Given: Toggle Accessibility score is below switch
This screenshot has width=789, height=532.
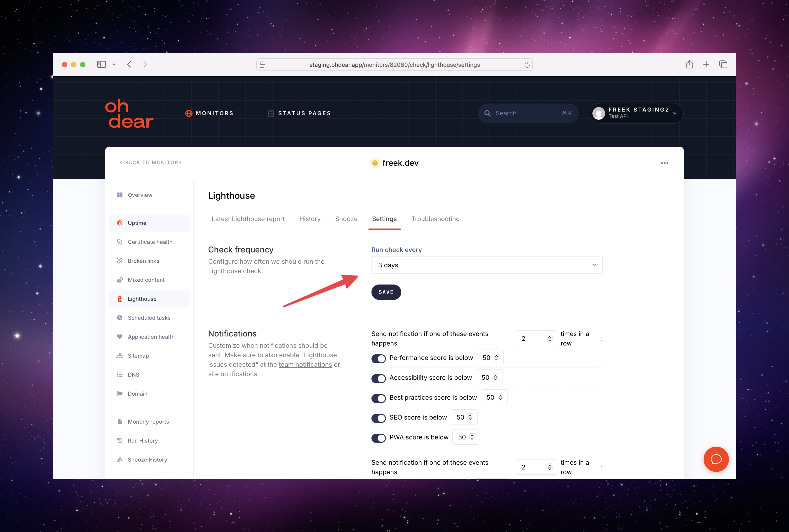Looking at the screenshot, I should tap(378, 379).
